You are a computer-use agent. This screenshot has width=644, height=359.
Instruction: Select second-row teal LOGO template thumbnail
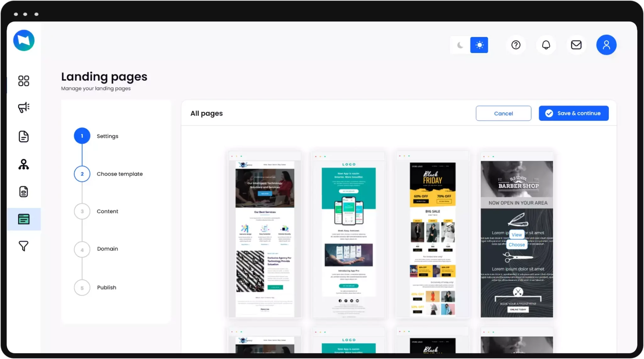[349, 340]
